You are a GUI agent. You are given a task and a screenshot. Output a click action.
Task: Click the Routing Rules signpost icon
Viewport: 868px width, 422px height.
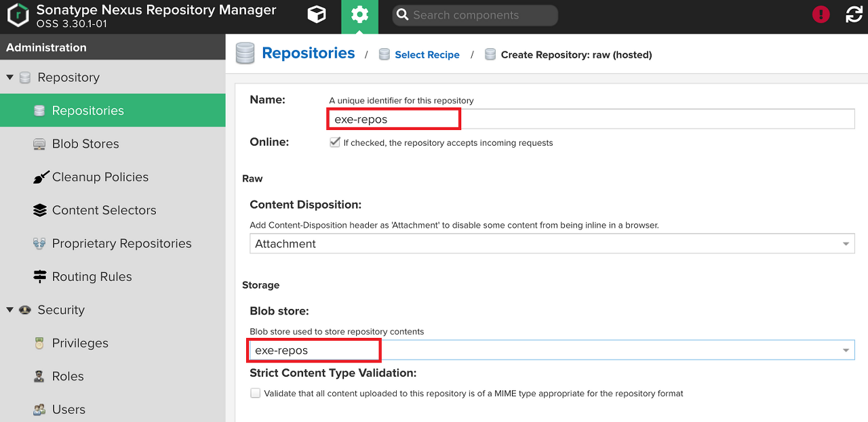tap(39, 277)
